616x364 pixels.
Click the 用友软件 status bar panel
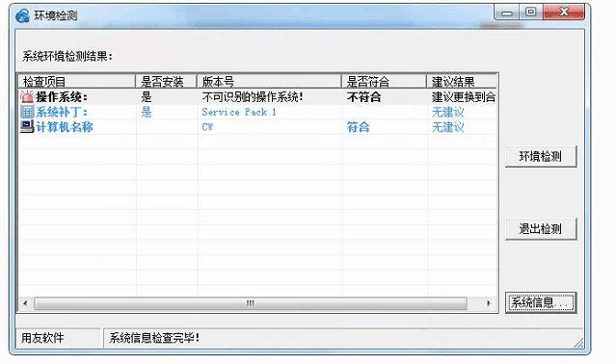58,338
